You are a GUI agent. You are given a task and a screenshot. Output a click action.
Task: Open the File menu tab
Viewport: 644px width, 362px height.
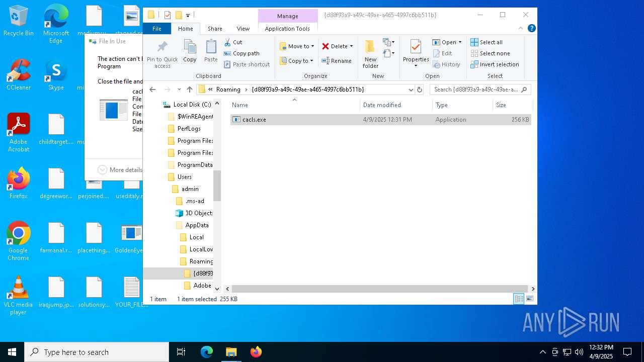157,29
